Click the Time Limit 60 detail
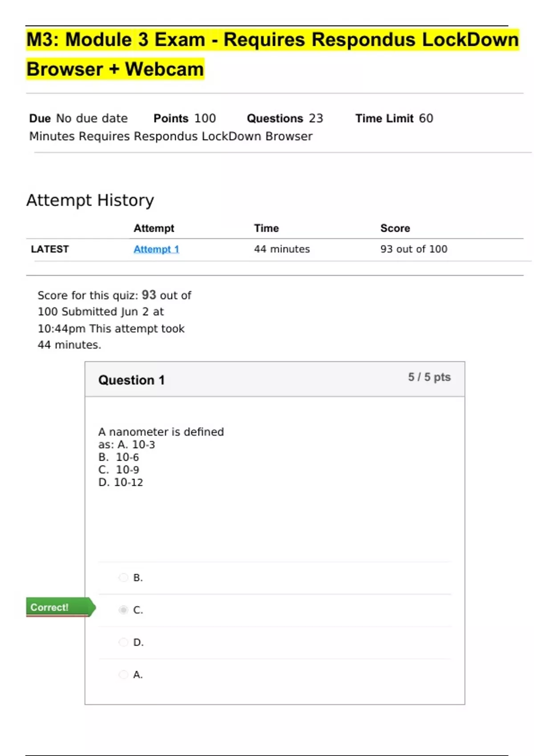Screen dimensions: 534x756 pyautogui.click(x=394, y=118)
